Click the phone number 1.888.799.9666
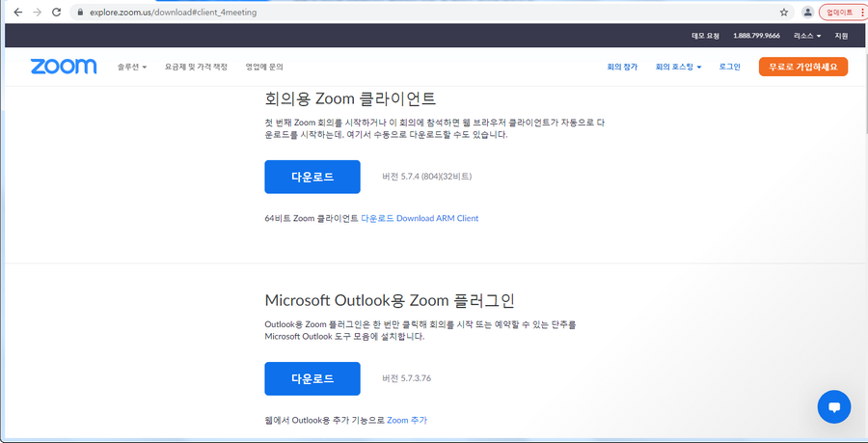Image resolution: width=868 pixels, height=443 pixels. pos(756,36)
